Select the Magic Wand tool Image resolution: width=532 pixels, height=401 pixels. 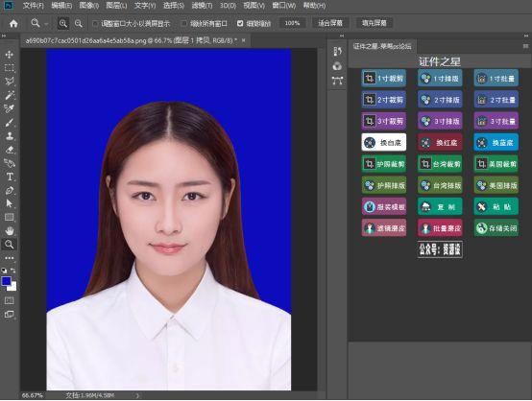tap(10, 95)
